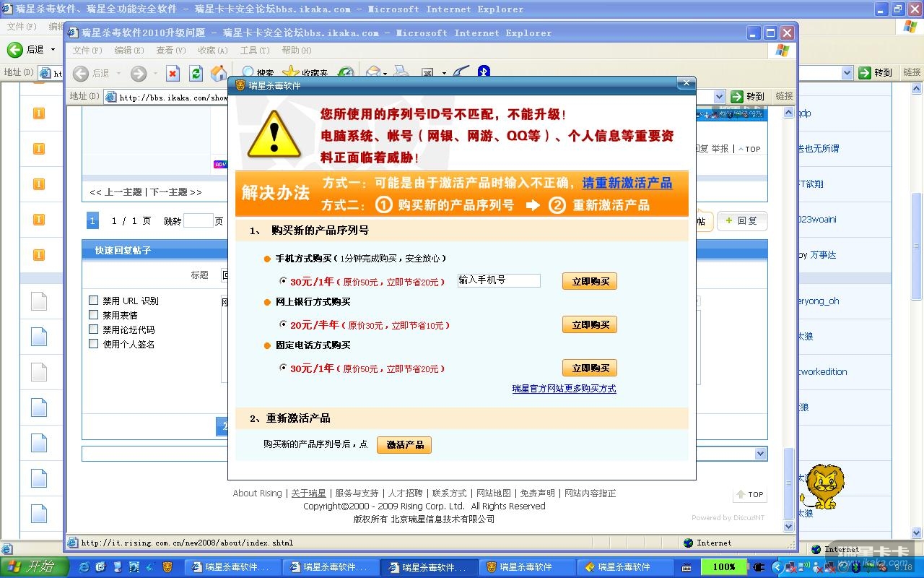The height and width of the screenshot is (578, 924).
Task: Click the 举报 report link on the post
Action: coord(720,149)
